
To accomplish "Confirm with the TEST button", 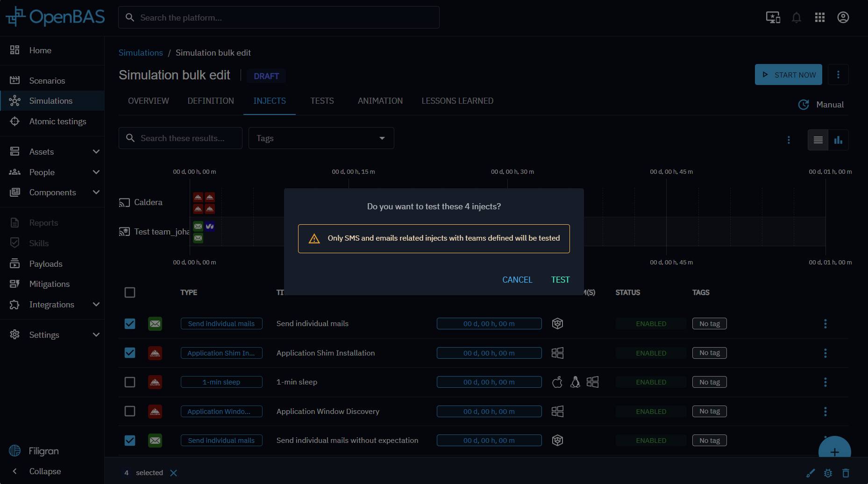I will point(560,280).
